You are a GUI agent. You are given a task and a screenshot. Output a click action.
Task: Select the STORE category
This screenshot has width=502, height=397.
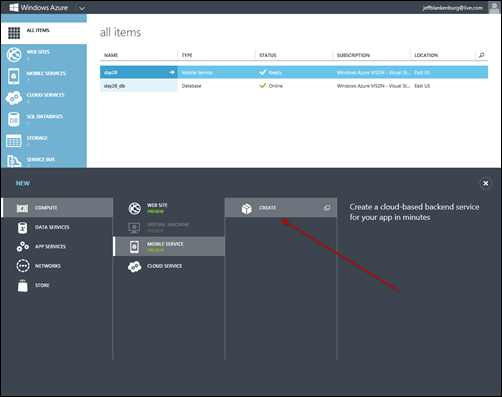click(x=57, y=285)
